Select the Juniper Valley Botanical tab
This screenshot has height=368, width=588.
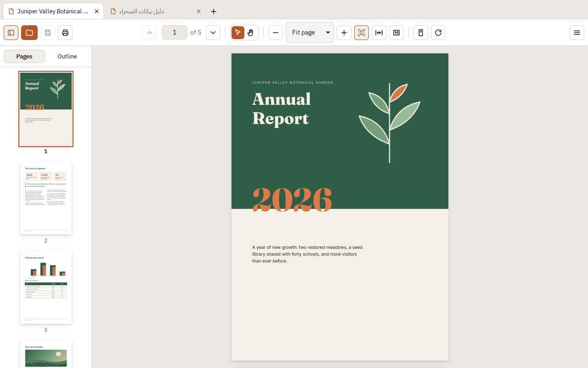tap(53, 11)
